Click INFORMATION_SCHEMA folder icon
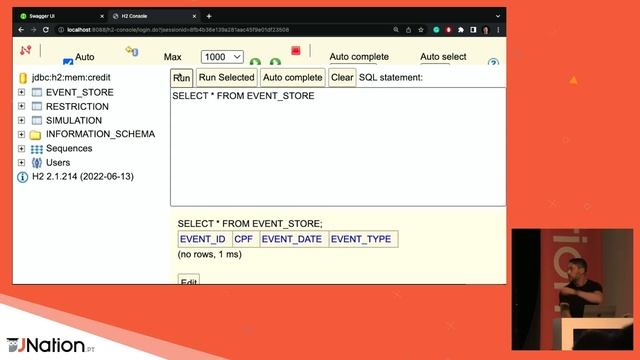 pyautogui.click(x=36, y=134)
